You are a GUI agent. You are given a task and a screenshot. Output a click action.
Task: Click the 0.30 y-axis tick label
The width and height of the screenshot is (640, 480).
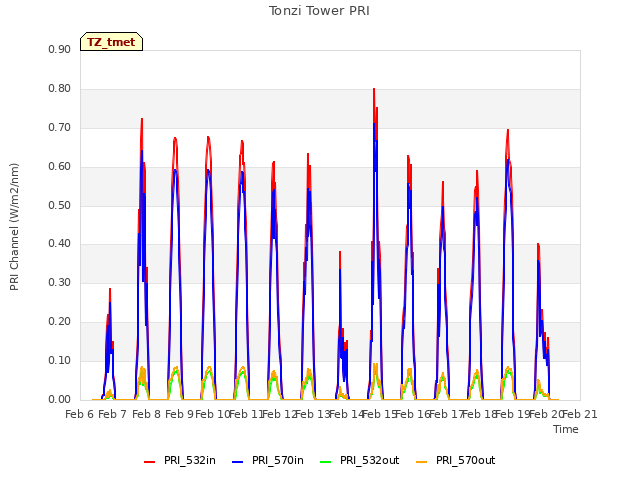pyautogui.click(x=60, y=282)
